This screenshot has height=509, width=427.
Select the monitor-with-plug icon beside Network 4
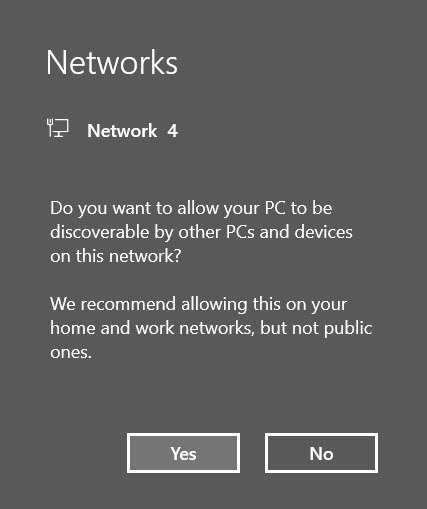pos(58,128)
